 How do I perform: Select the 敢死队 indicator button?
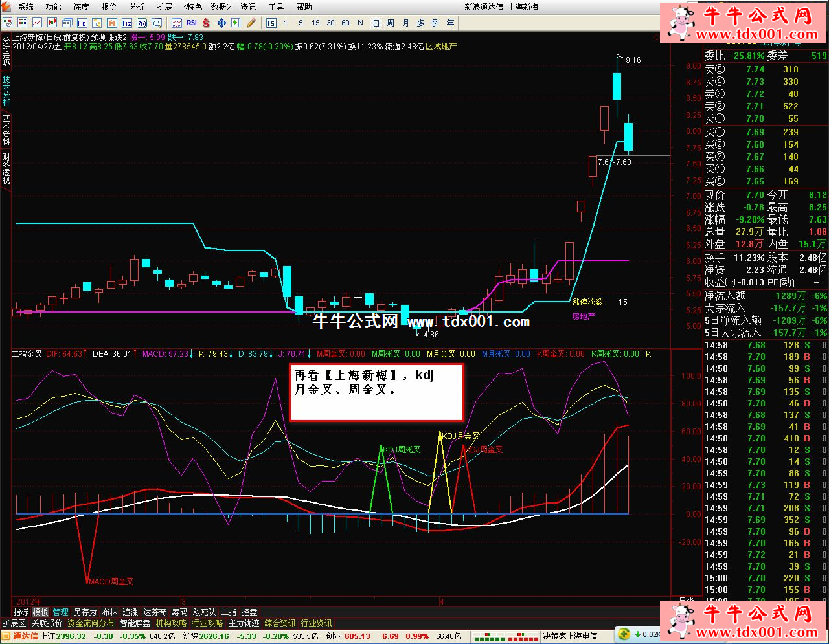click(204, 612)
